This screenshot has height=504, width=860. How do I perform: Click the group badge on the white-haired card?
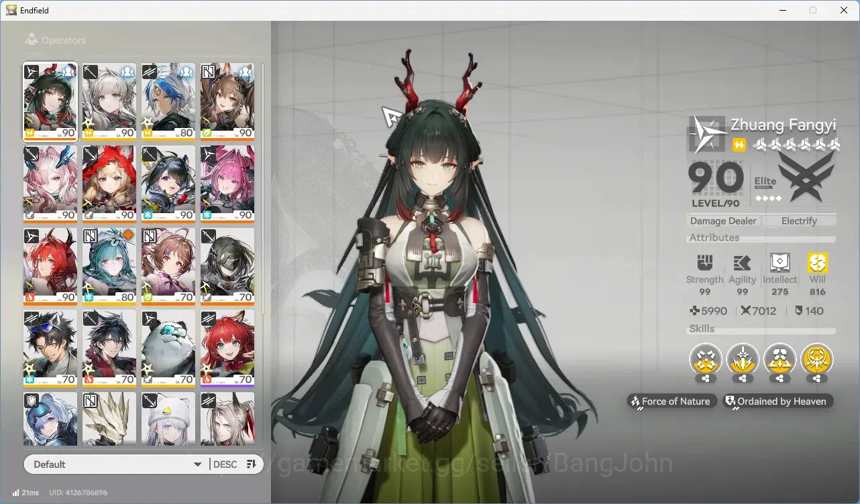127,72
